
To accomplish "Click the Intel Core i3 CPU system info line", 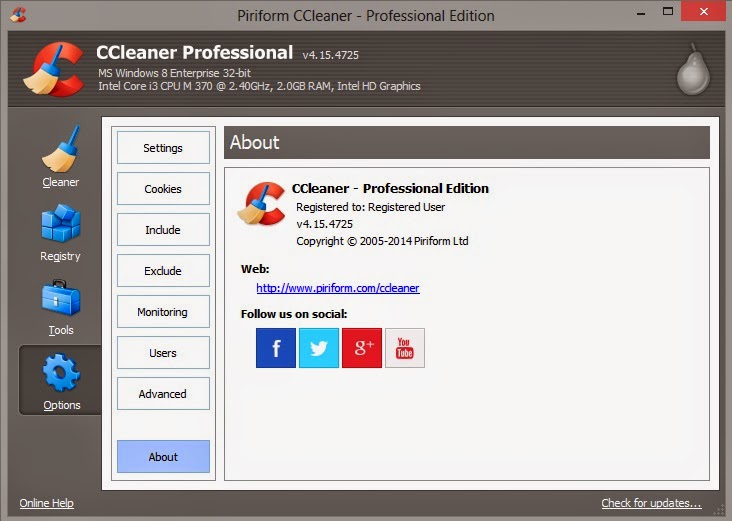I will pos(259,86).
